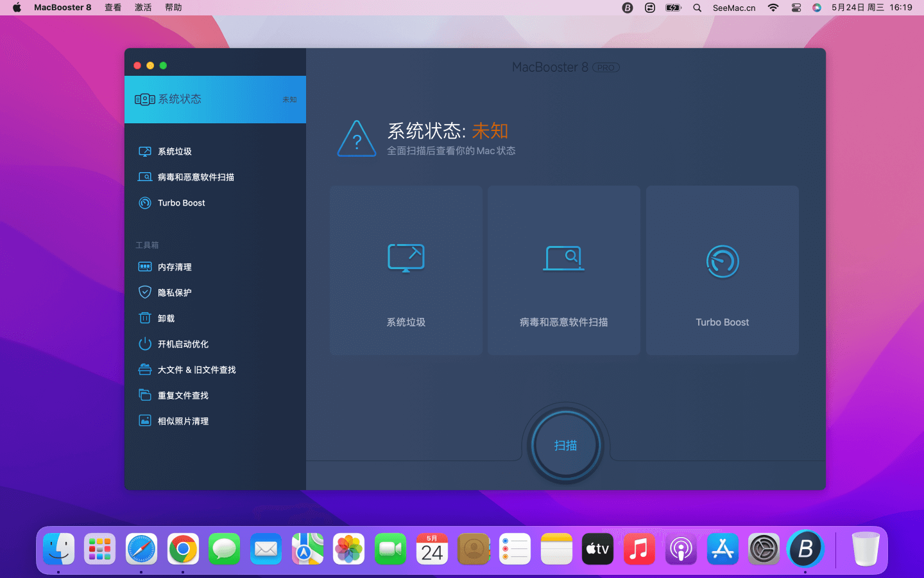The width and height of the screenshot is (924, 578).
Task: Click the Turbo Boost card
Action: [x=722, y=270]
